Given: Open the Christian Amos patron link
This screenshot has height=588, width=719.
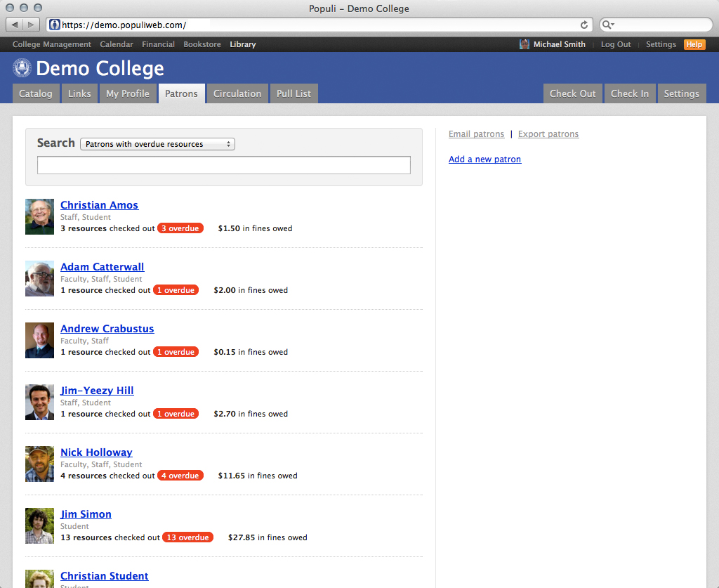Looking at the screenshot, I should pos(100,205).
